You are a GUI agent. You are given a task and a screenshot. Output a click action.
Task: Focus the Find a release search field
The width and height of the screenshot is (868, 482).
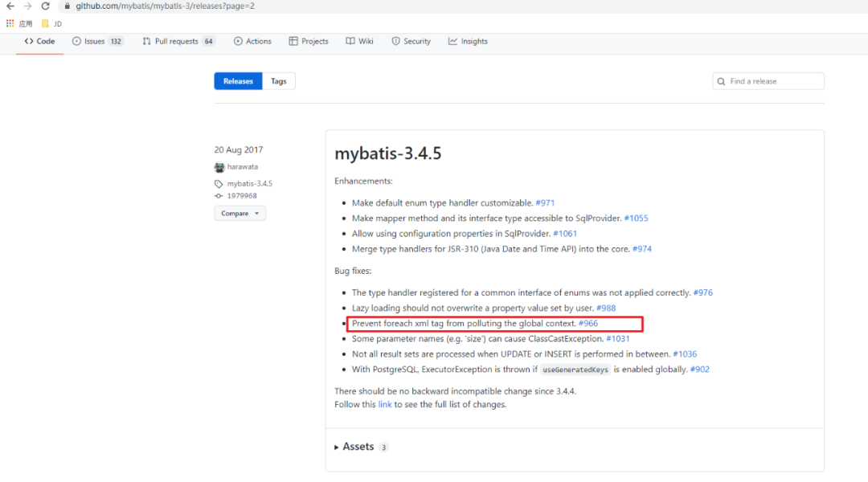point(768,81)
